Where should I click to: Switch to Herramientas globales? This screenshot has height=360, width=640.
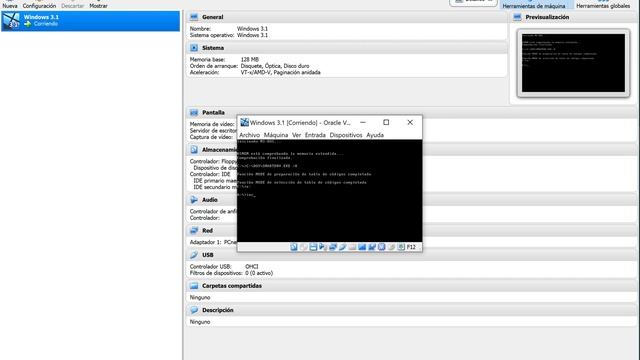pos(603,4)
